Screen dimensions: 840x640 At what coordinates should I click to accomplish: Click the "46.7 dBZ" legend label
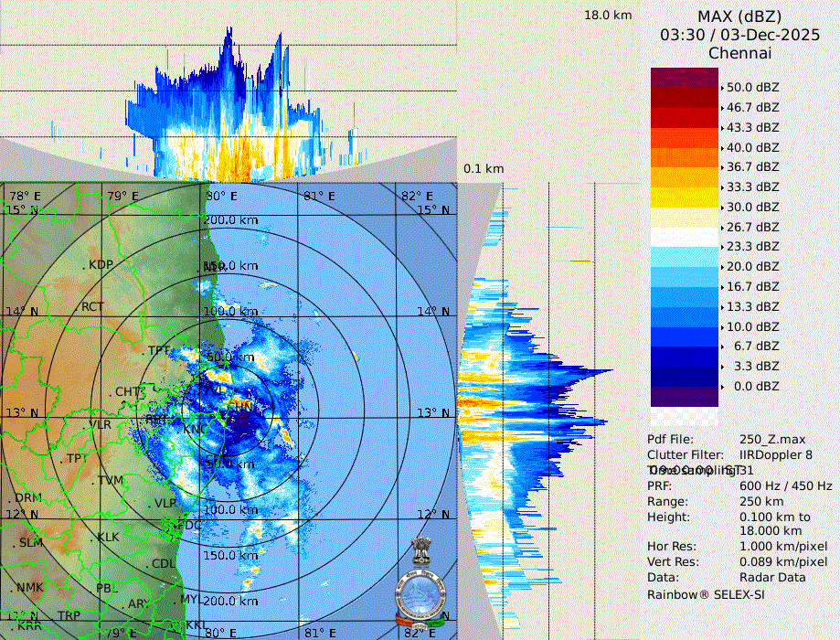coord(752,107)
